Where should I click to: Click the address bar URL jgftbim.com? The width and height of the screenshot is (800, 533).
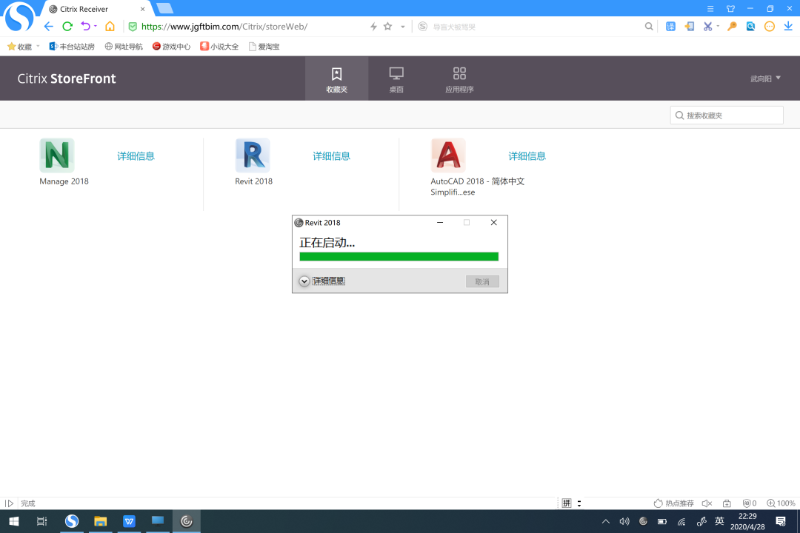point(224,27)
